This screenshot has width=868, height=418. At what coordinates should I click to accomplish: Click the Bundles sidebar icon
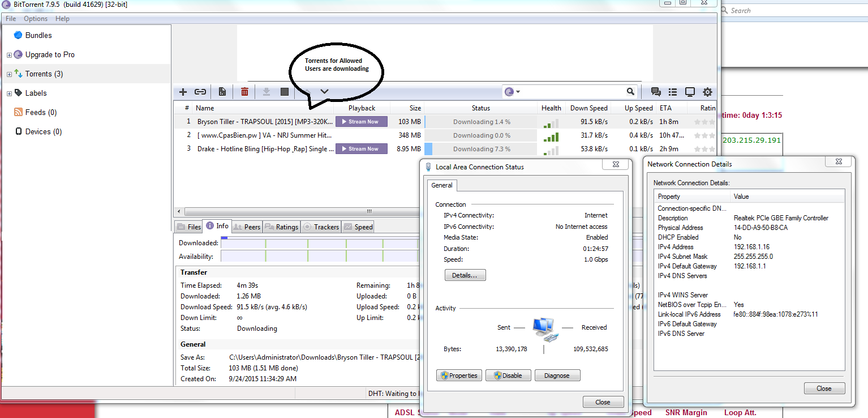tap(18, 35)
